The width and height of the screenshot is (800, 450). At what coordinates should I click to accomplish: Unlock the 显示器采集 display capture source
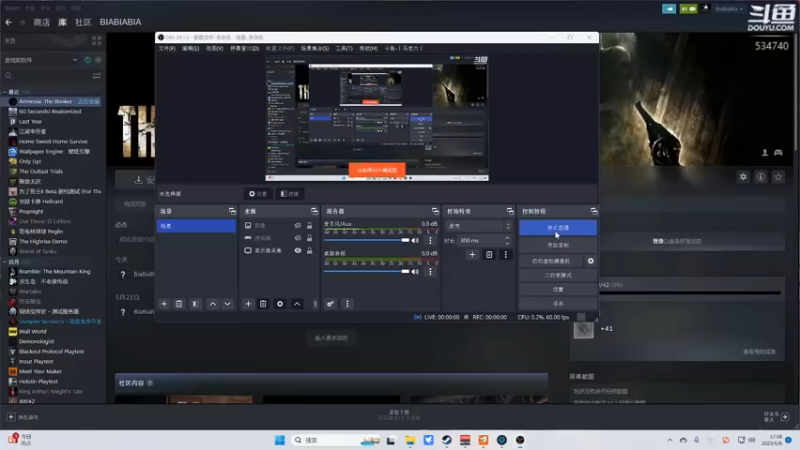309,251
